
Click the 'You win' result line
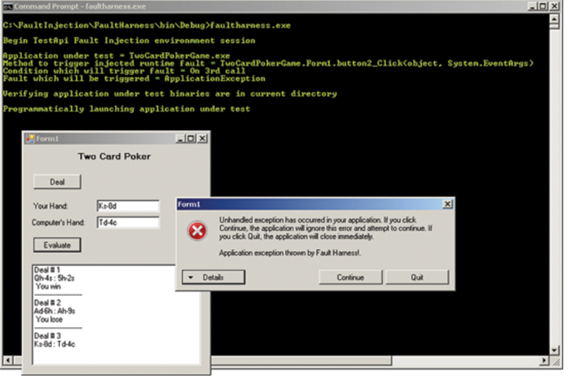point(49,286)
